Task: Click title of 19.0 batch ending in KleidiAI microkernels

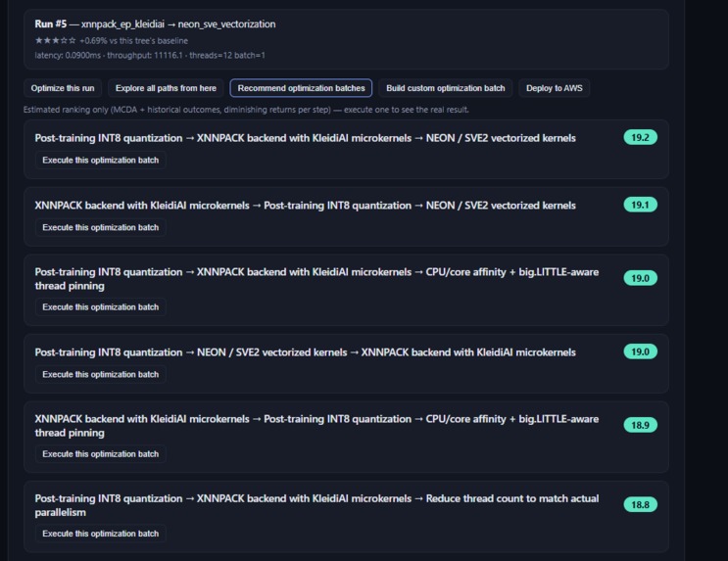Action: click(x=305, y=352)
